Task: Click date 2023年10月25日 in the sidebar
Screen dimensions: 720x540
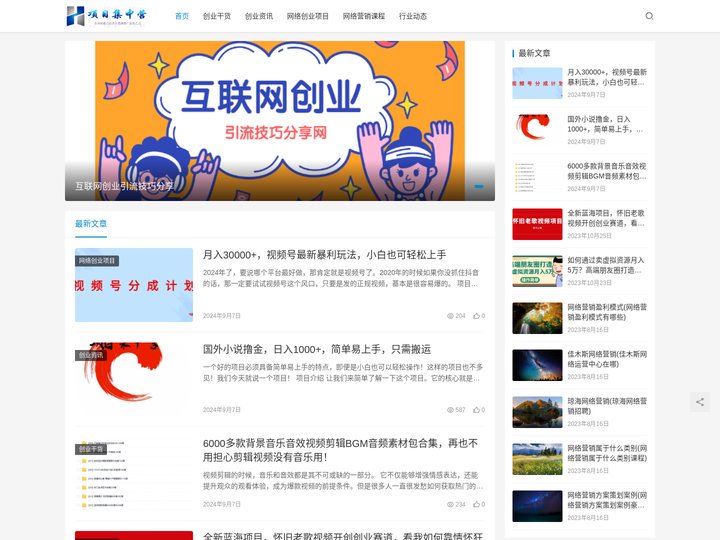Action: coord(590,236)
